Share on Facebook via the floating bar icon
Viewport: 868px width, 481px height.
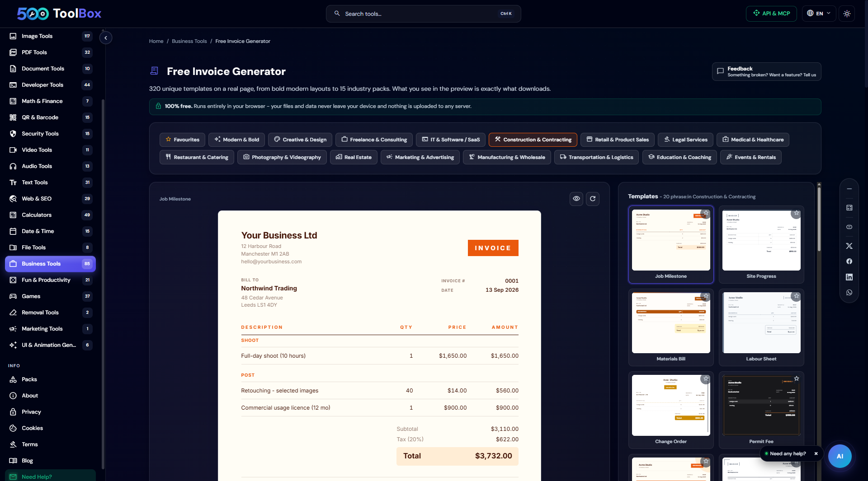pos(849,262)
